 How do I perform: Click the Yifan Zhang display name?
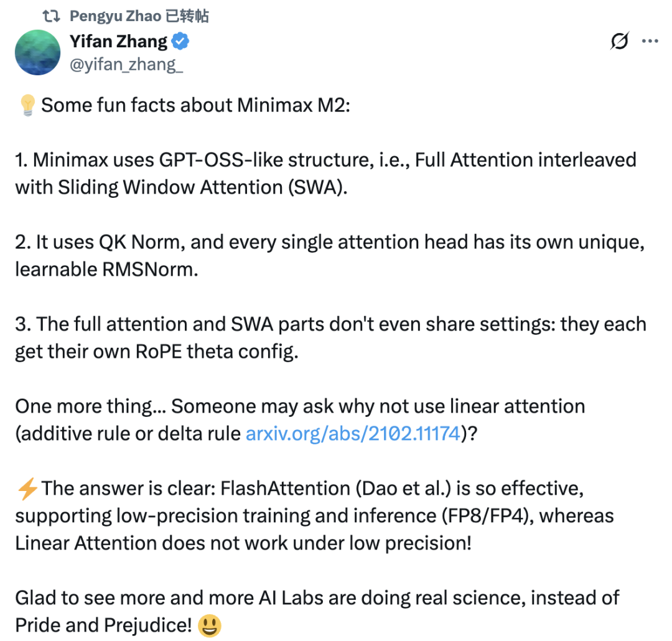(119, 42)
